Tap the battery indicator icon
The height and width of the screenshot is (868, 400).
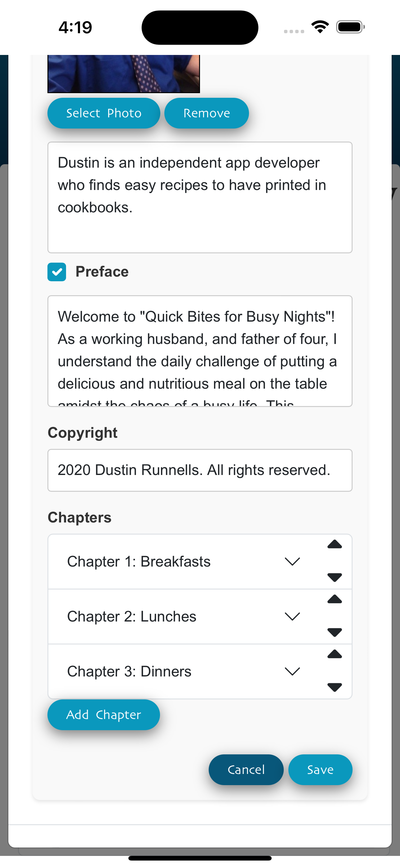pos(350,27)
